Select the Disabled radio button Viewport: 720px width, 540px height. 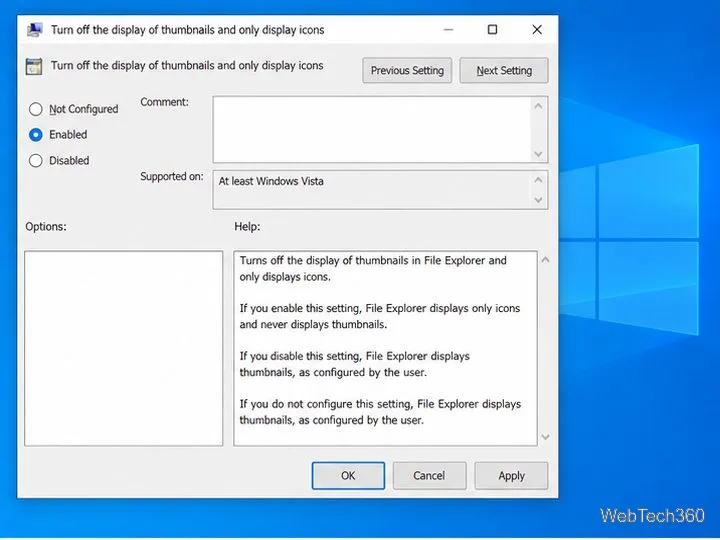click(36, 161)
